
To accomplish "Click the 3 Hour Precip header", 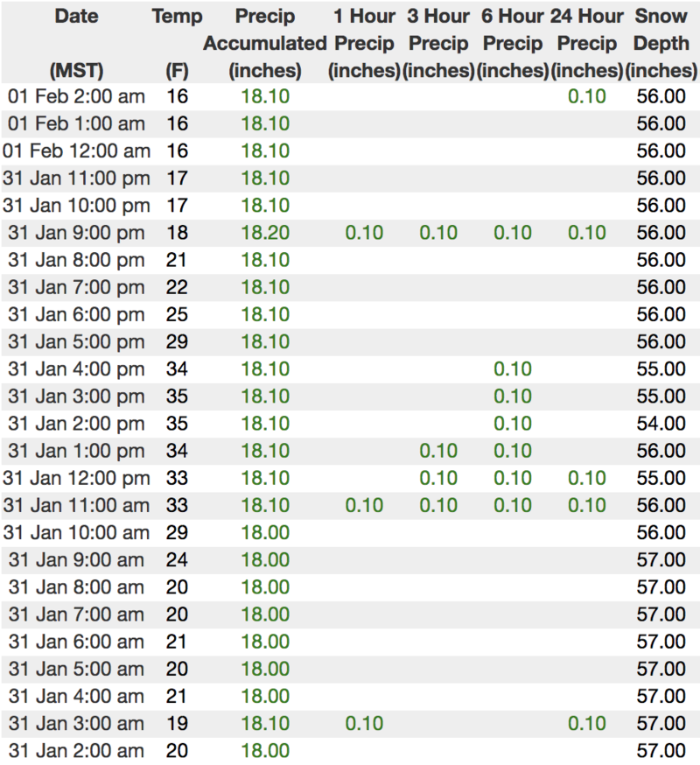I will click(x=438, y=42).
